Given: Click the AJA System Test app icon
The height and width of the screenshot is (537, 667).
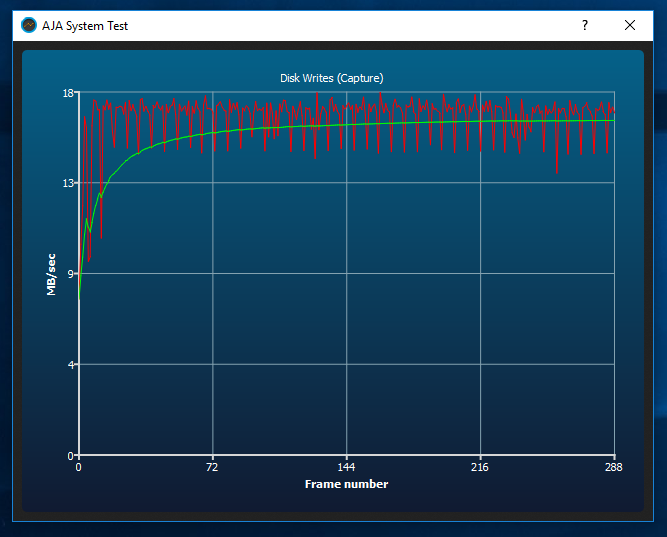Looking at the screenshot, I should pyautogui.click(x=29, y=26).
